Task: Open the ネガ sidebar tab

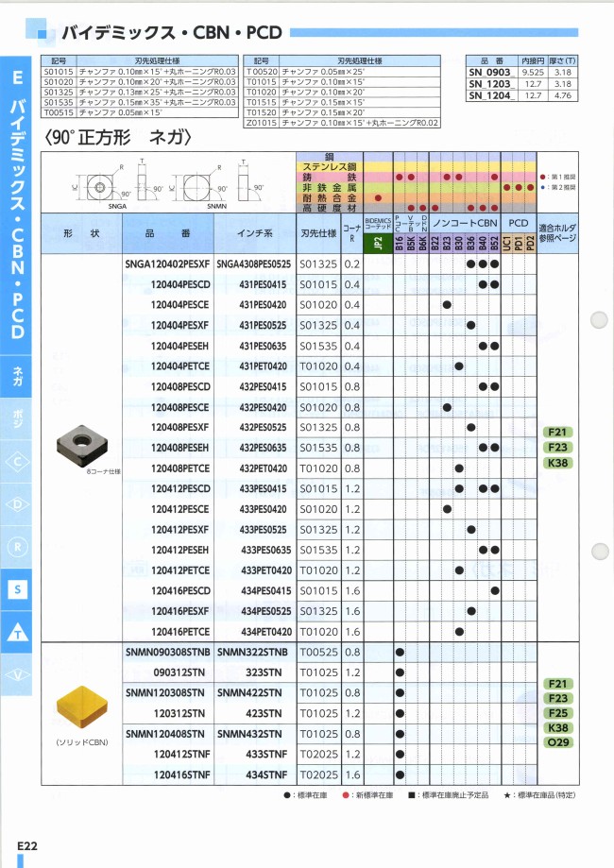Action: click(18, 376)
